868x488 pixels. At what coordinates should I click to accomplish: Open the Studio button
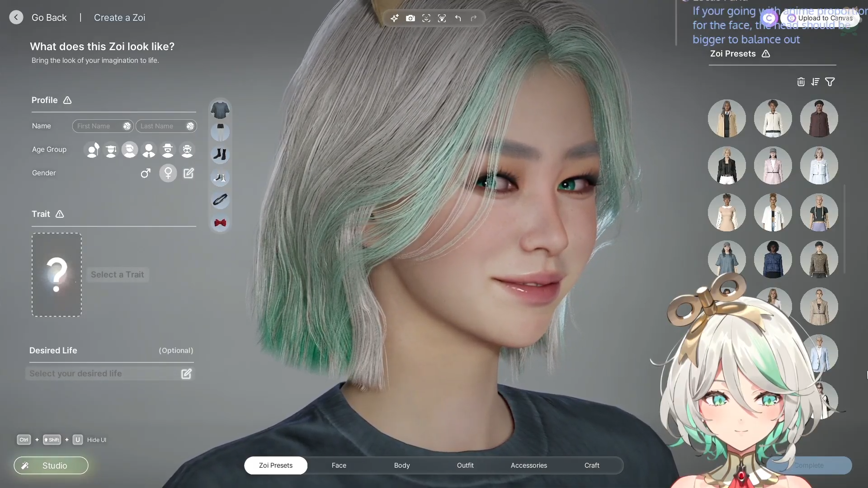point(51,465)
